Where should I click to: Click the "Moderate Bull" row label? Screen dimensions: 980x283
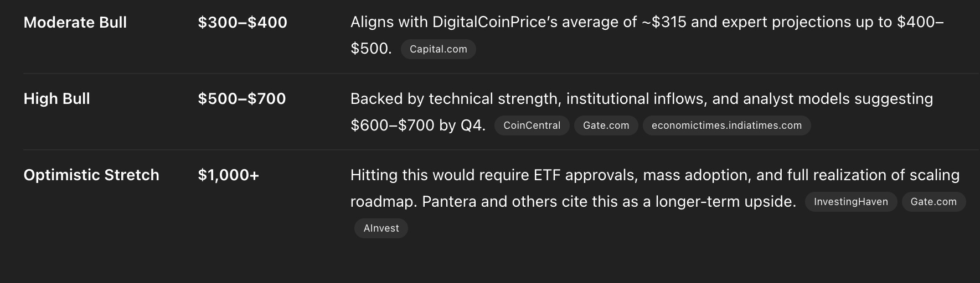point(75,22)
